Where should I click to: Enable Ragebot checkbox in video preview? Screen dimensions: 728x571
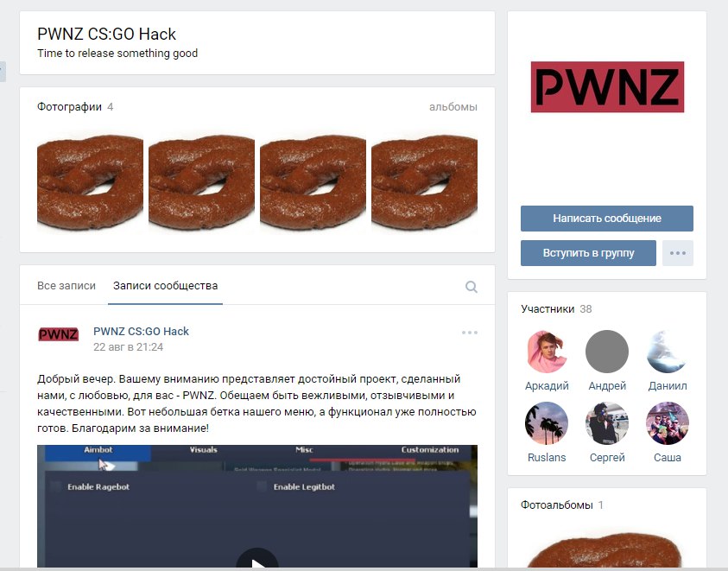(x=56, y=486)
